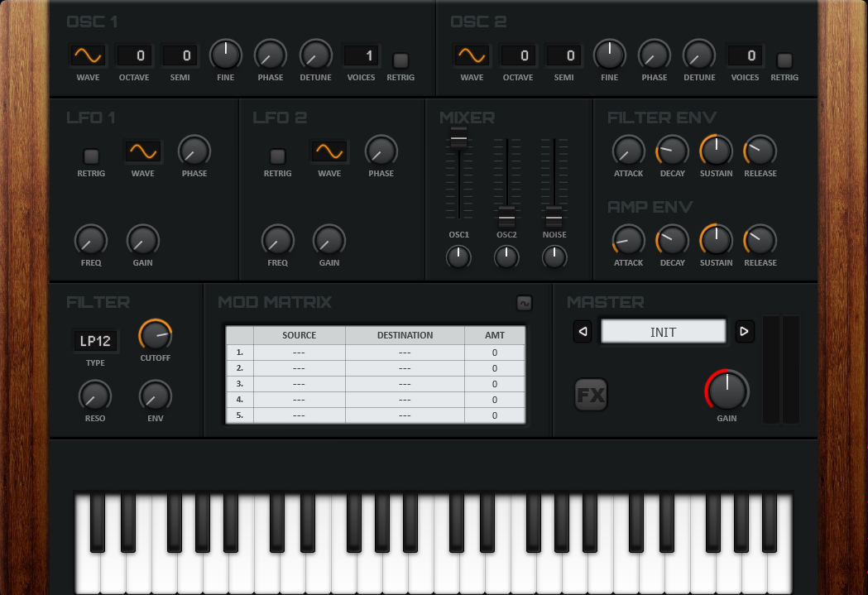Viewport: 868px width, 595px height.
Task: Select destination cell in mod matrix row 5
Action: tap(405, 415)
